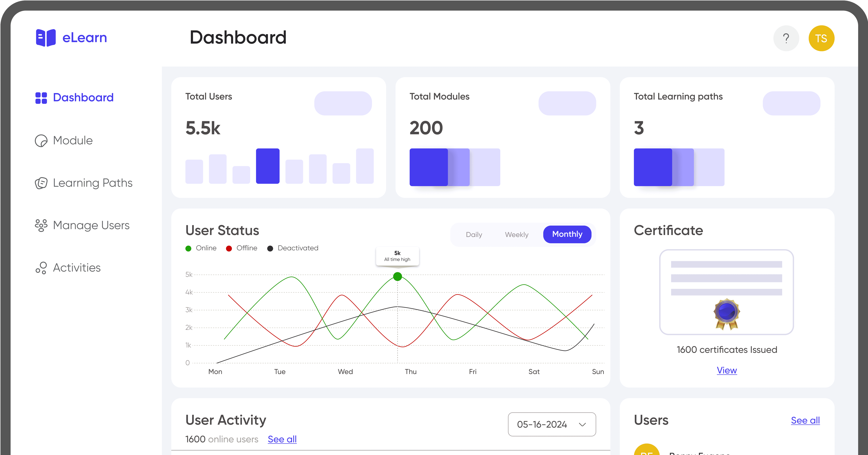868x455 pixels.
Task: Select Monthly view in User Status
Action: (x=567, y=234)
